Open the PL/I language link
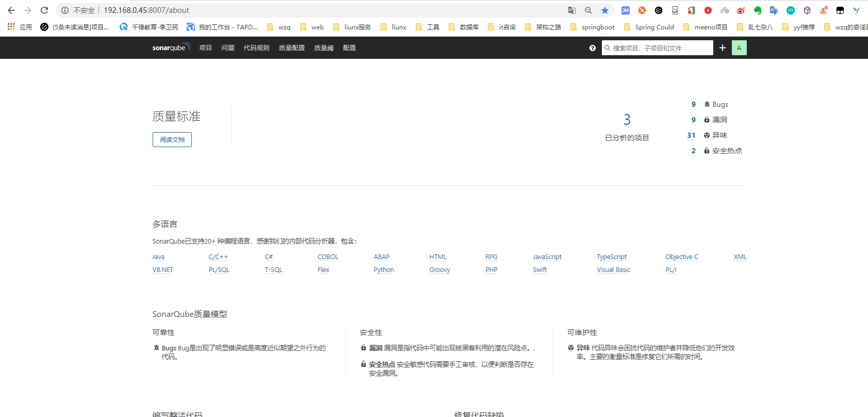The image size is (868, 417). click(x=671, y=270)
